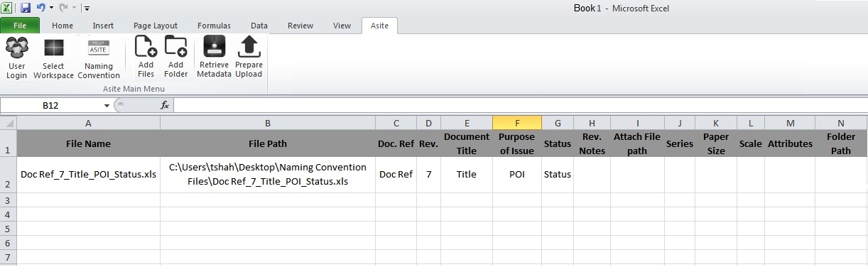Switch to the Page Layout tab
The width and height of the screenshot is (868, 267).
pyautogui.click(x=156, y=26)
